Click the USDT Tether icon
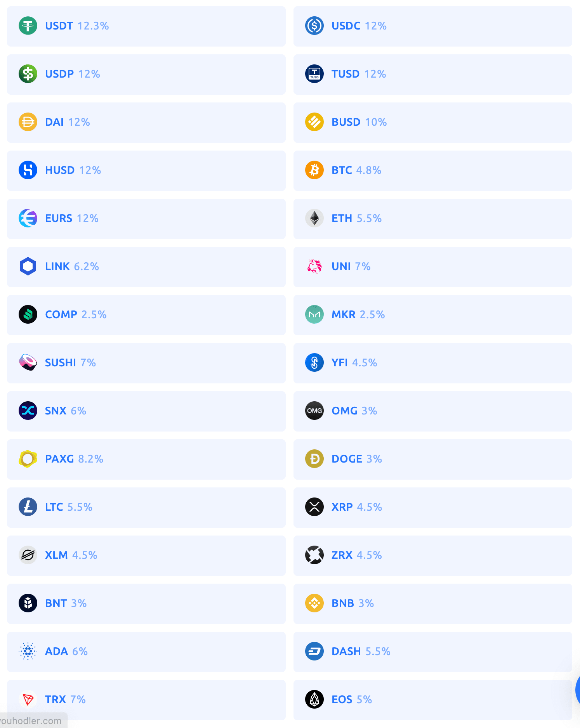This screenshot has width=580, height=728. tap(28, 26)
